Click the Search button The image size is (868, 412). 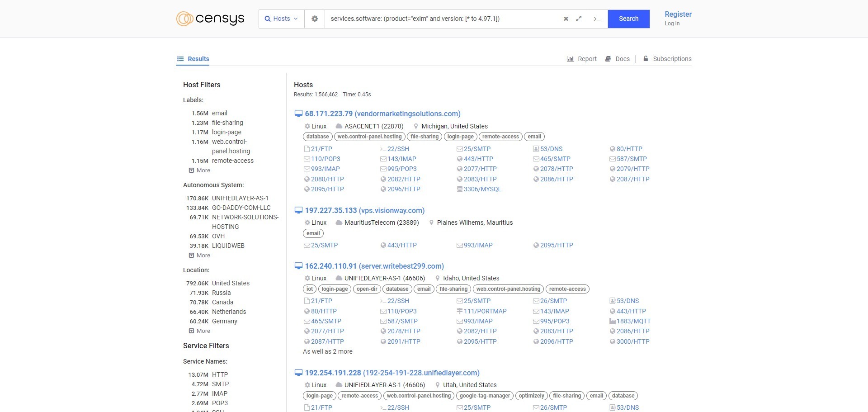(x=628, y=19)
